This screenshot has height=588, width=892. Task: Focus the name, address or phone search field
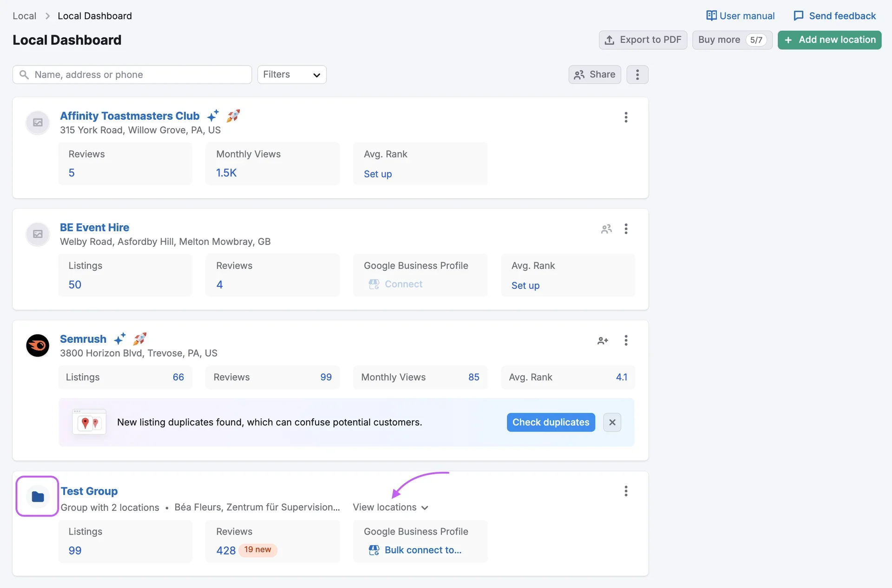[132, 75]
